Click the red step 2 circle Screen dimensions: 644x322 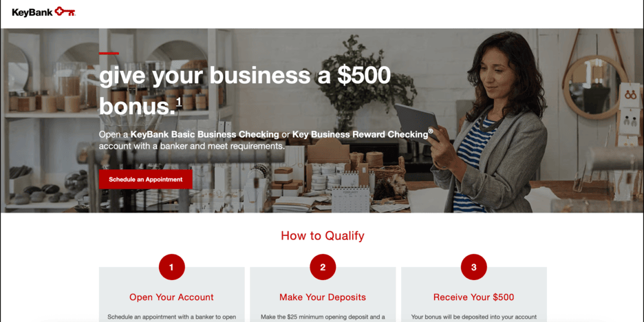[323, 268]
